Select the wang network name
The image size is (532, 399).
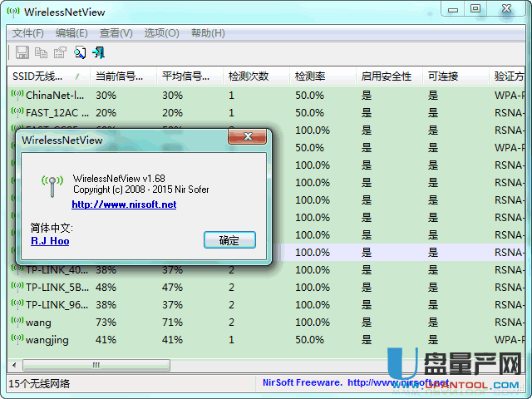tap(38, 323)
